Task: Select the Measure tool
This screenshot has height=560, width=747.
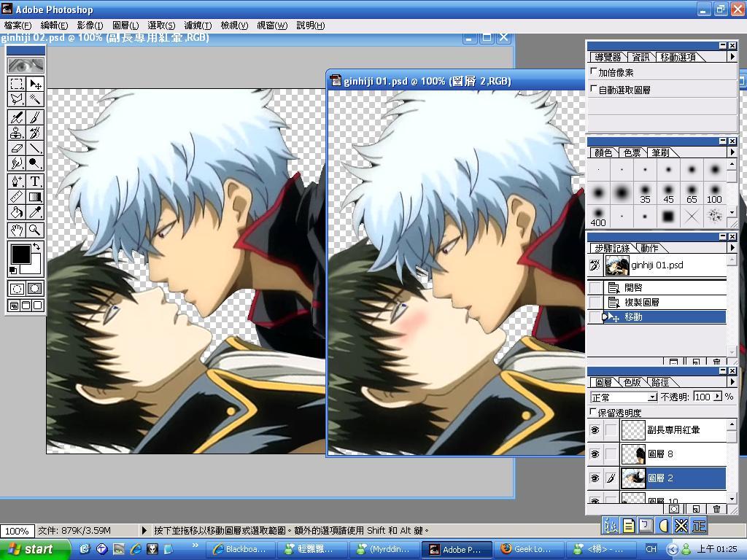Action: (17, 196)
